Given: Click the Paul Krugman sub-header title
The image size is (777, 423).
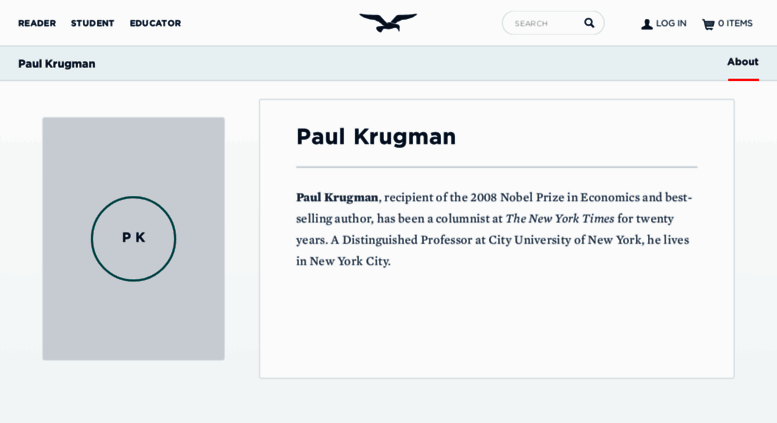Looking at the screenshot, I should [57, 64].
